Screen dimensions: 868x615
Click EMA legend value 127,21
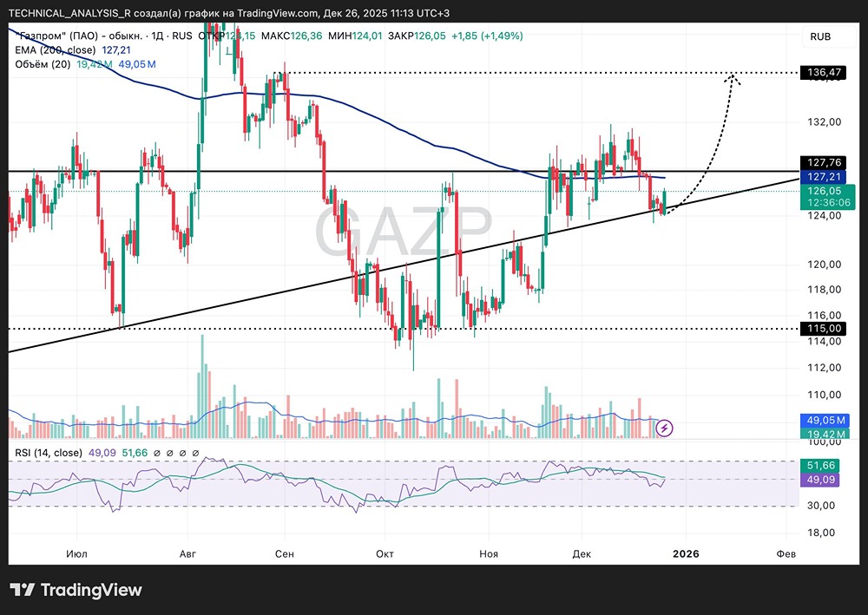[116, 50]
